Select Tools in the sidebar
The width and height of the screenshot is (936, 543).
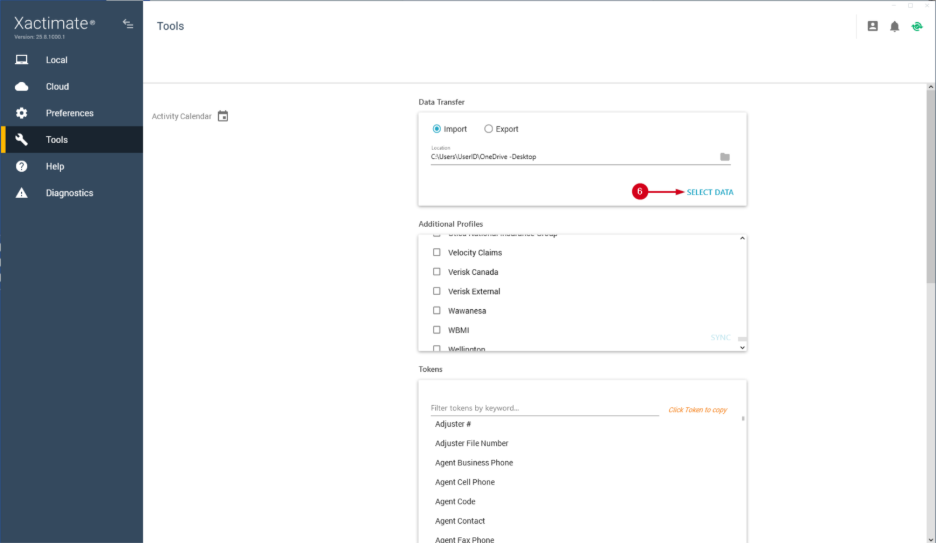click(72, 140)
